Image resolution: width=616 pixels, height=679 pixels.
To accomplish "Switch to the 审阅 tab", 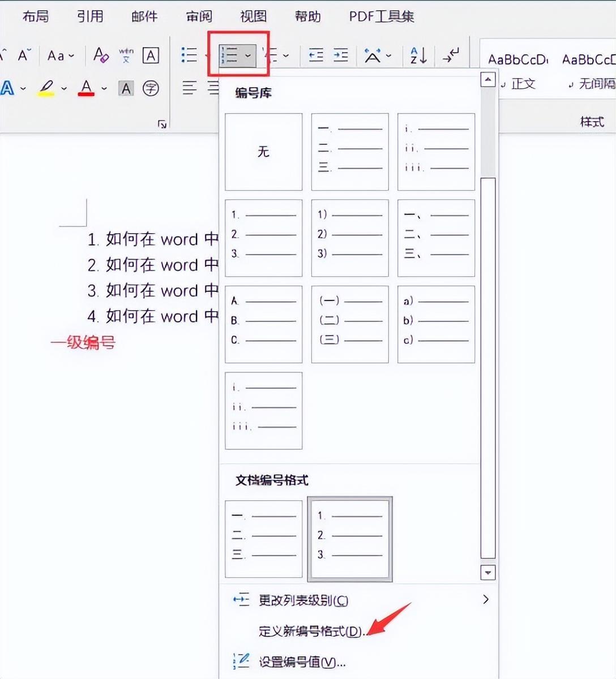I will click(199, 16).
